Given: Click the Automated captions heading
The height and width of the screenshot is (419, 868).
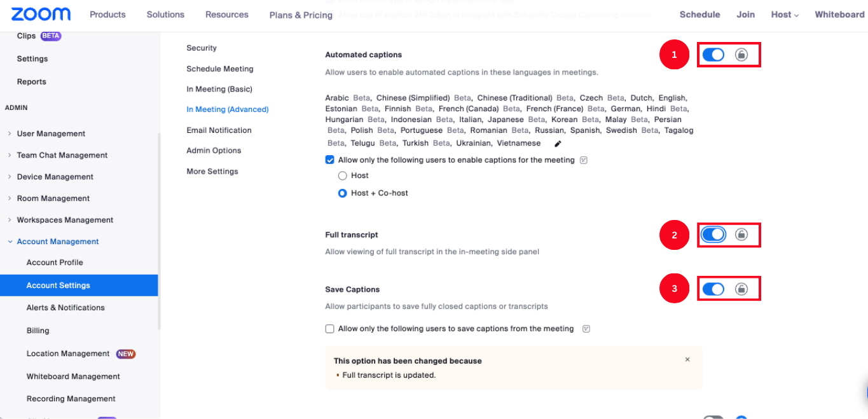Looking at the screenshot, I should [364, 55].
